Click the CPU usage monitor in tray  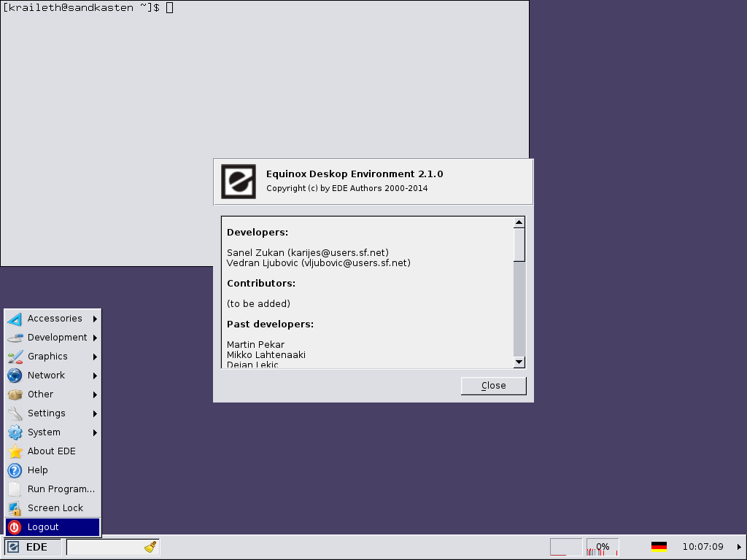tap(602, 547)
